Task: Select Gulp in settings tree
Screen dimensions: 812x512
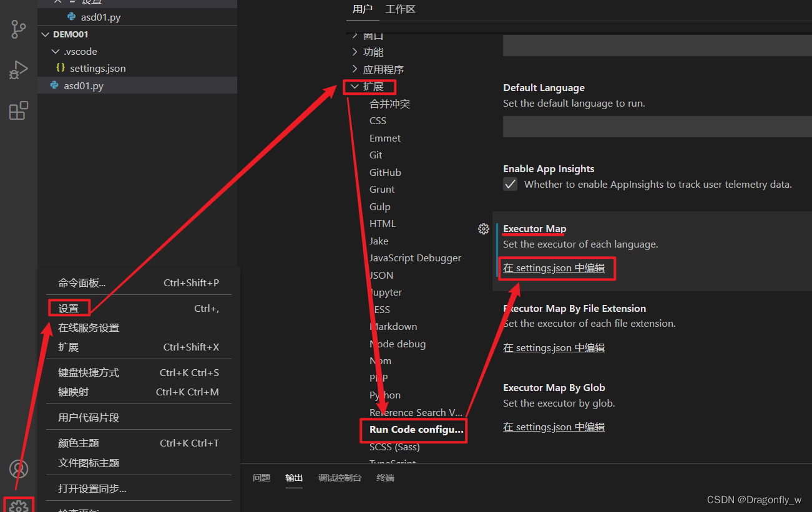Action: pyautogui.click(x=380, y=206)
